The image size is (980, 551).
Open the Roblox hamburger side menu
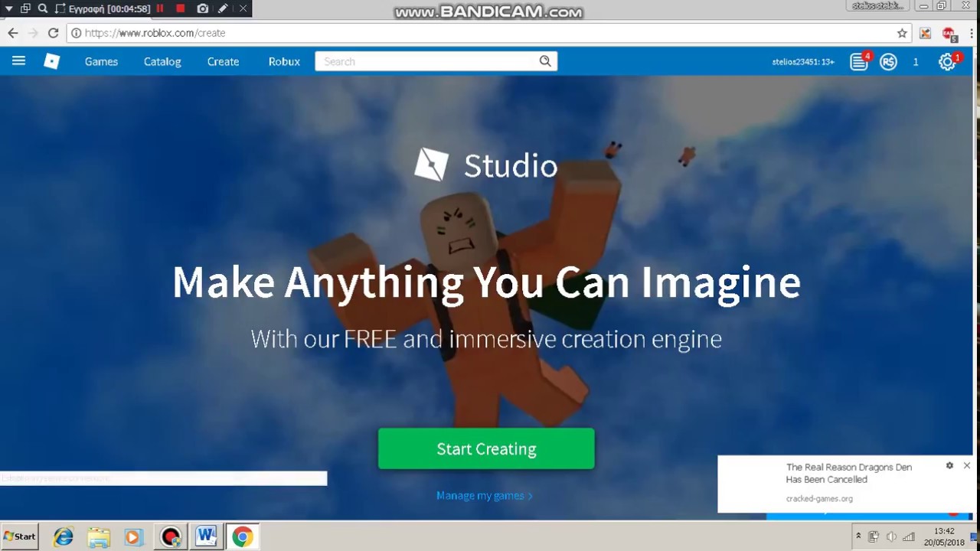[x=18, y=61]
